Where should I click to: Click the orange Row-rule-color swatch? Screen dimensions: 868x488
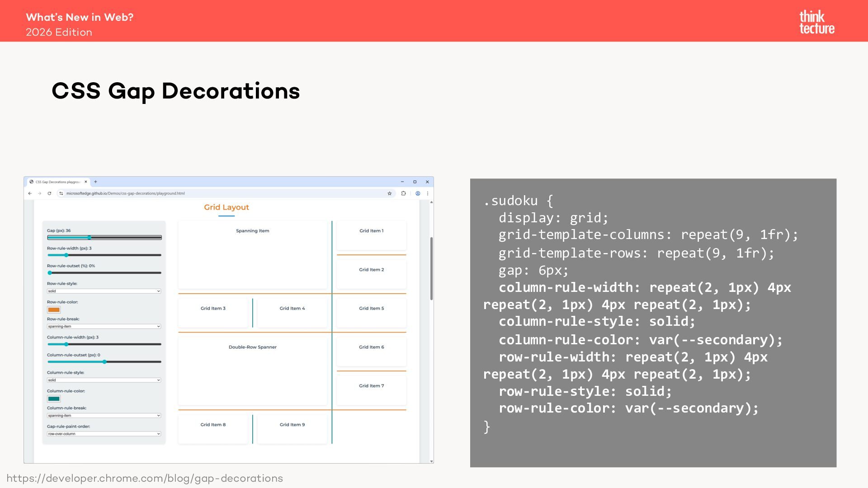point(54,310)
